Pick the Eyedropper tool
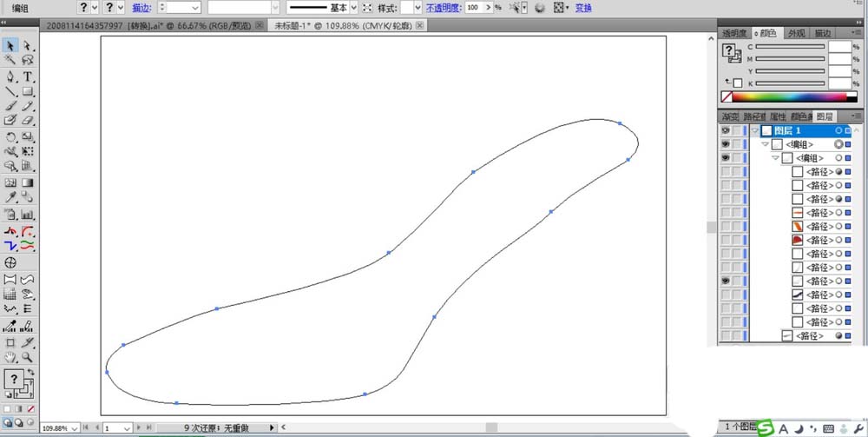This screenshot has width=868, height=437. click(x=10, y=196)
